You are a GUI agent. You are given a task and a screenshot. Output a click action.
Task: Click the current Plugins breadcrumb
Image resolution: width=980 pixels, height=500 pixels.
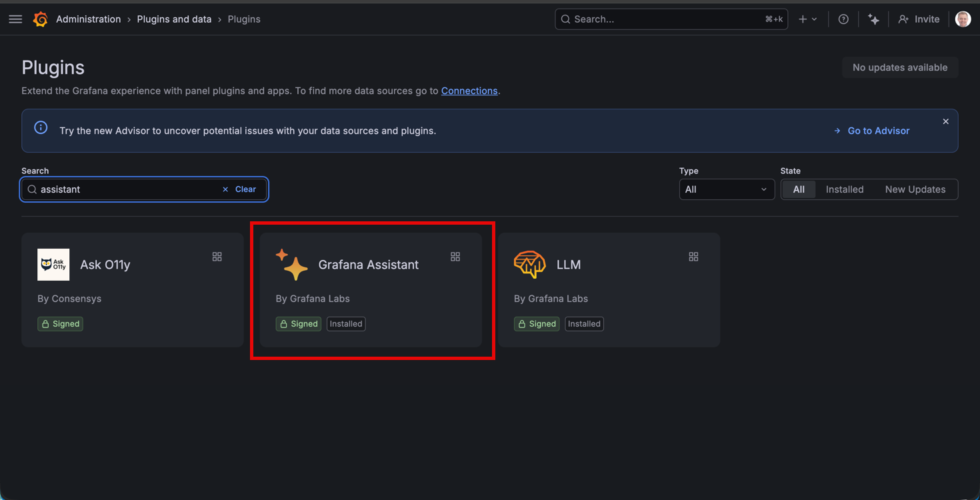pos(244,19)
